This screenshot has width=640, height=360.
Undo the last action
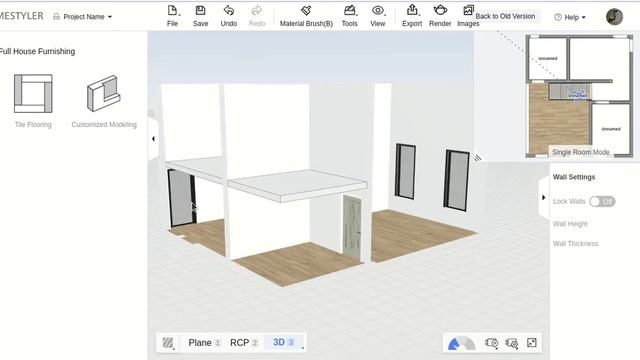click(229, 11)
